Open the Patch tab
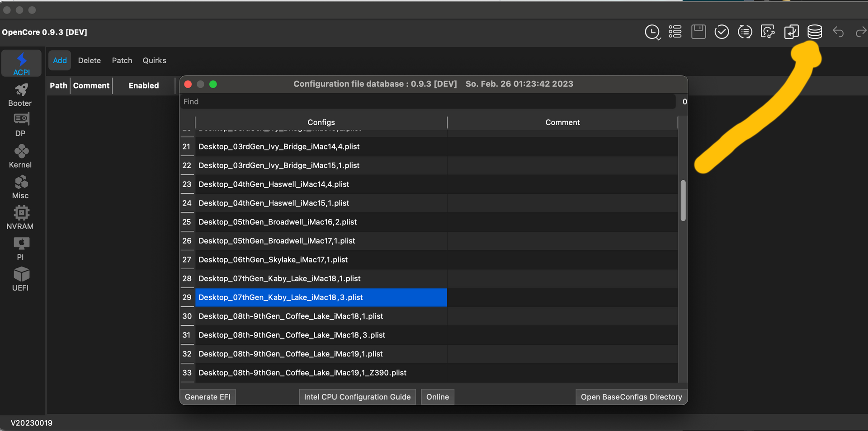Screen dimensions: 868x431 tap(122, 61)
